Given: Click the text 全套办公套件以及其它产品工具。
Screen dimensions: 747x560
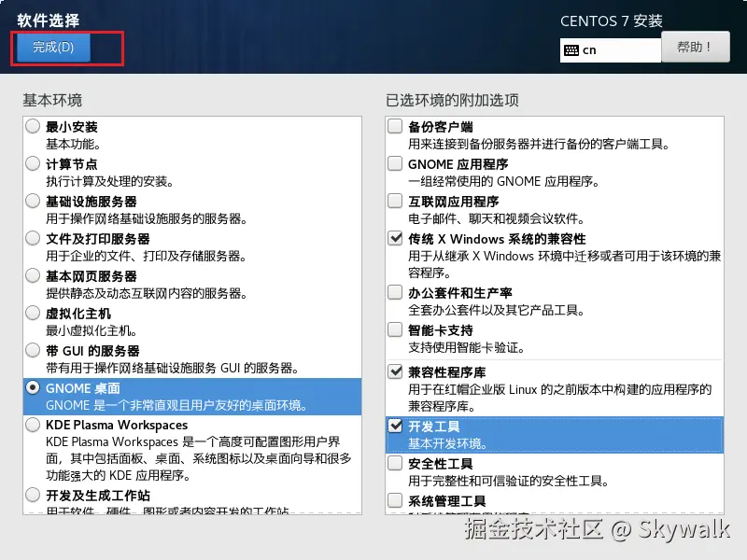Looking at the screenshot, I should 497,311.
